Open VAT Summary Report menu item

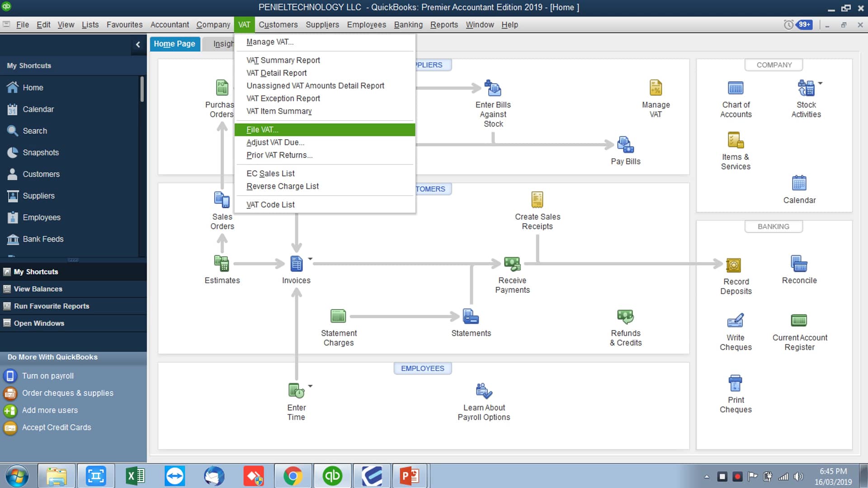click(325, 60)
